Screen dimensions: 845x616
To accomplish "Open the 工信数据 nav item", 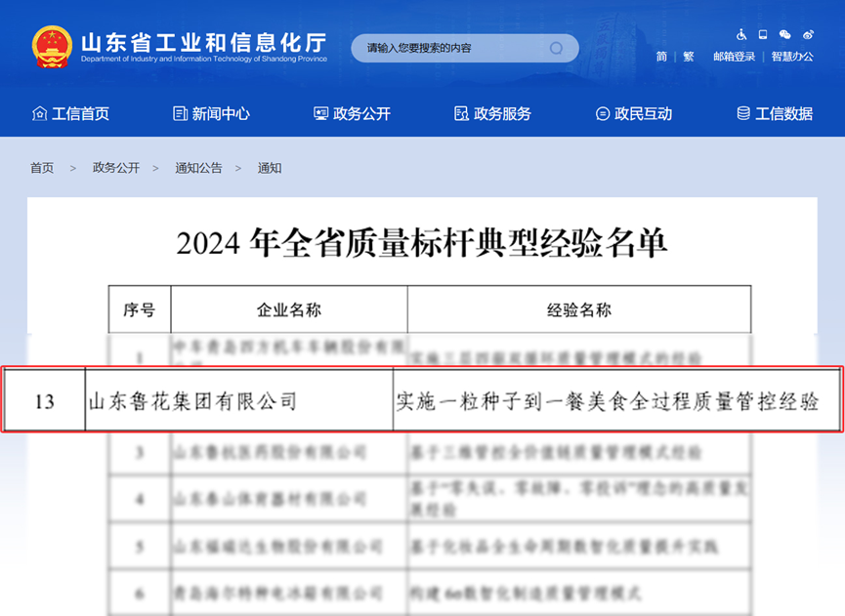I will pyautogui.click(x=775, y=113).
